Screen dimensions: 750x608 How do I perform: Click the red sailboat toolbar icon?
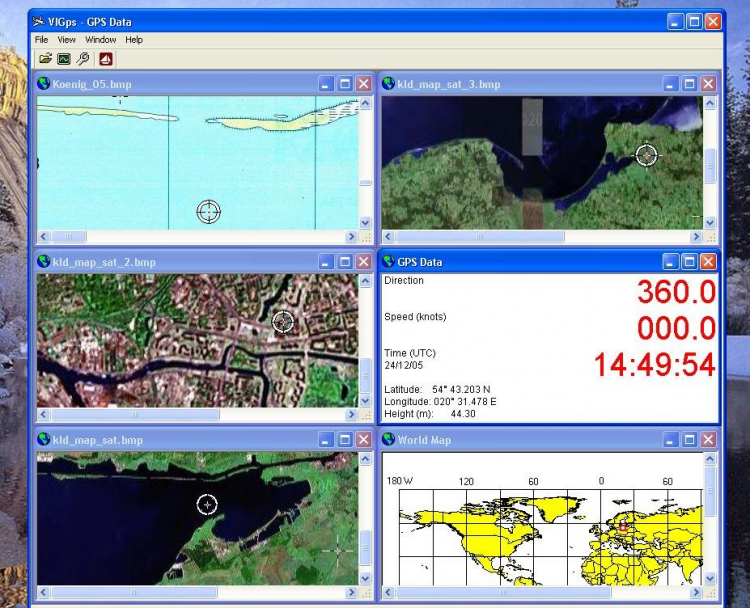coord(105,59)
